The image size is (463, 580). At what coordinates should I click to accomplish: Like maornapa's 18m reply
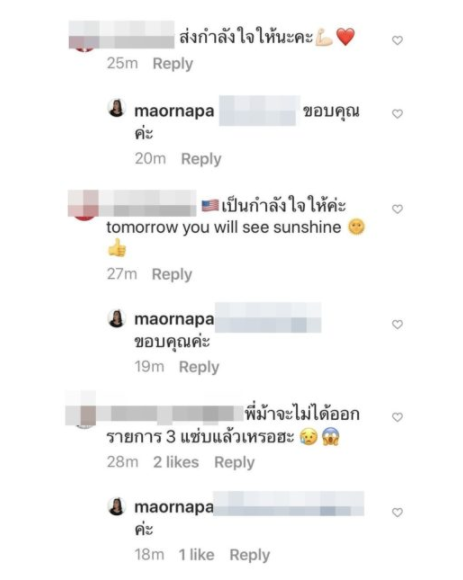click(x=397, y=512)
